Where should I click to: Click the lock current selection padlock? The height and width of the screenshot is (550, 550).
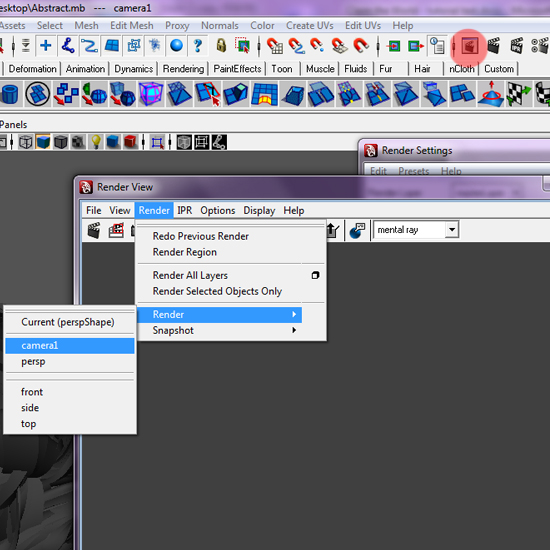pyautogui.click(x=221, y=46)
